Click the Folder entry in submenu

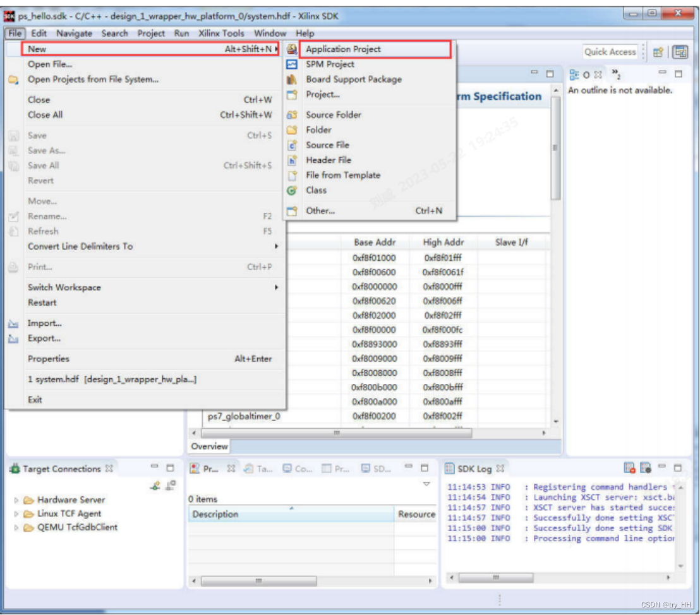pyautogui.click(x=318, y=130)
